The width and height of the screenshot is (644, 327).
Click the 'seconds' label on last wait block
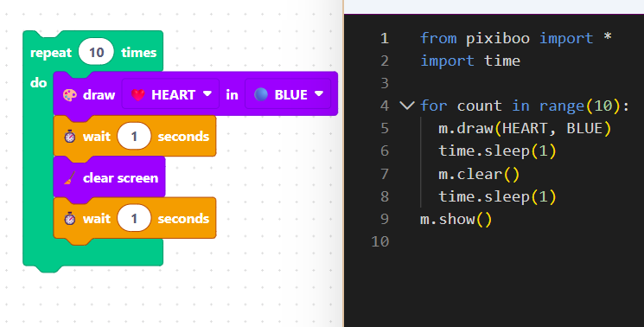(x=183, y=219)
